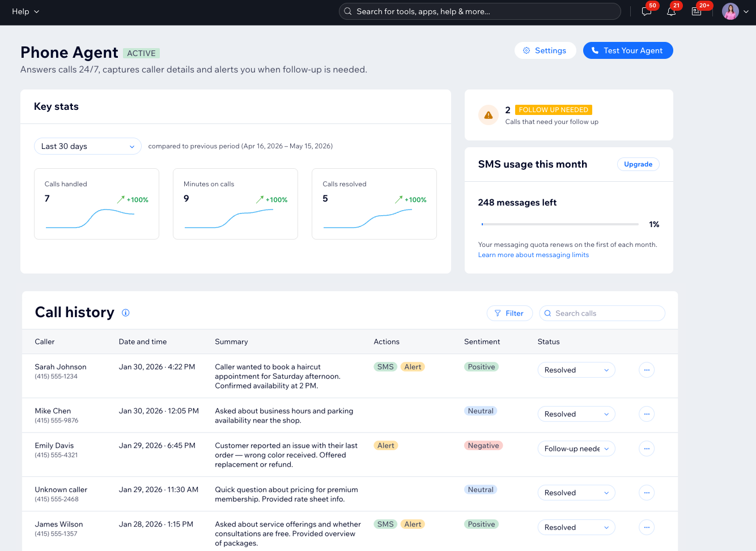Viewport: 756px width, 551px height.
Task: Click '248 messages left' text
Action: coord(517,202)
